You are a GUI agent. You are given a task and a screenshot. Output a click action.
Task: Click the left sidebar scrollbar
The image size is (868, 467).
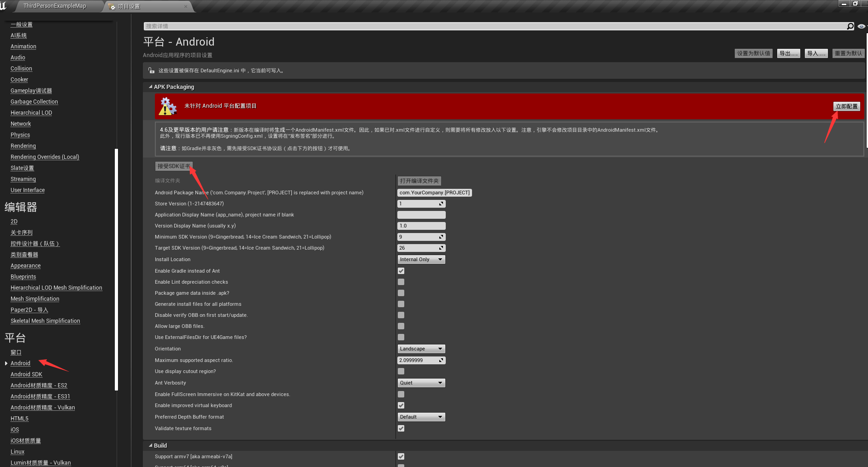[x=116, y=269]
